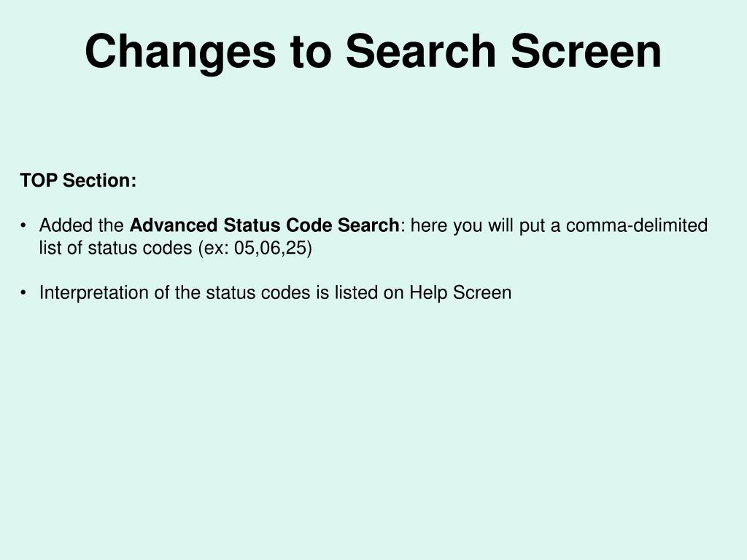Click "(ex:" before the example codes
The image size is (747, 560).
(214, 248)
